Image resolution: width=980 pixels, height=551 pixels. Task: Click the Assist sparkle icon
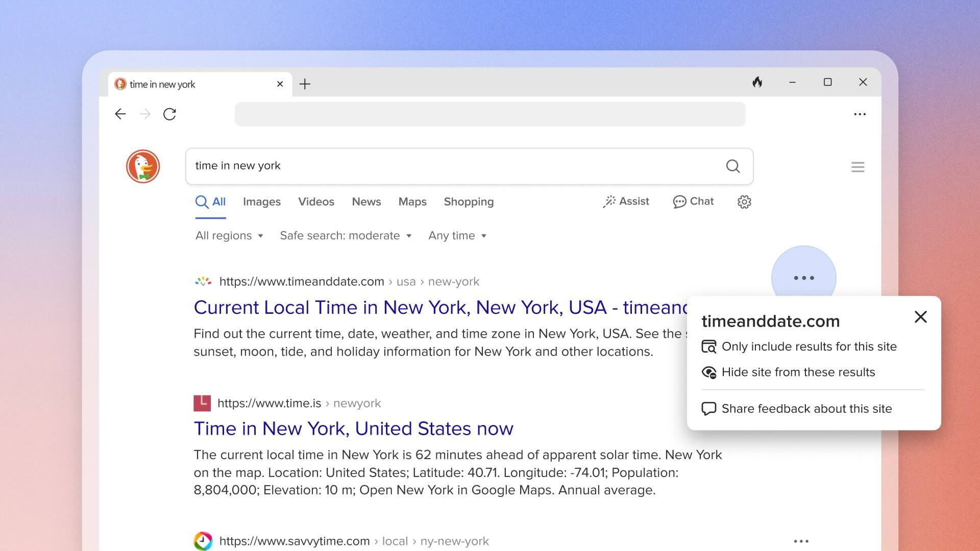tap(609, 201)
